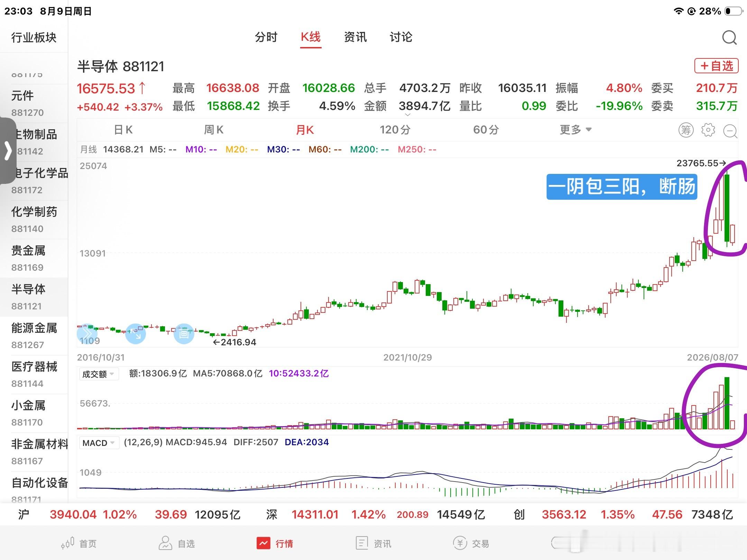Screen dimensions: 747x560
Task: Zoom out chart with minus magnifier
Action: pos(730,131)
